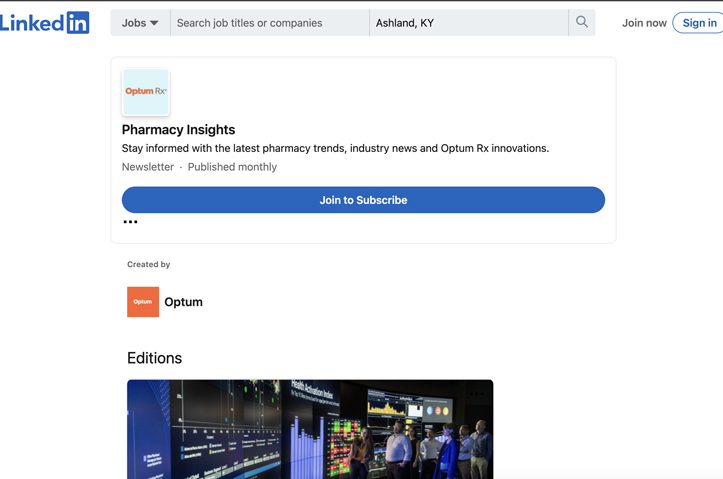Click Join to Subscribe button
723x479 pixels.
coord(363,200)
